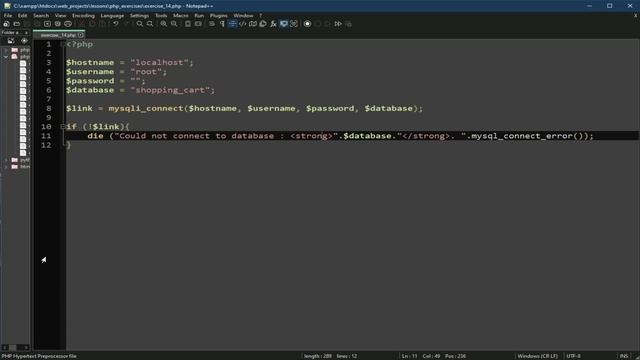Click Ln : 11 Col : 49 status entry
640x360 pixels.
(x=421, y=356)
